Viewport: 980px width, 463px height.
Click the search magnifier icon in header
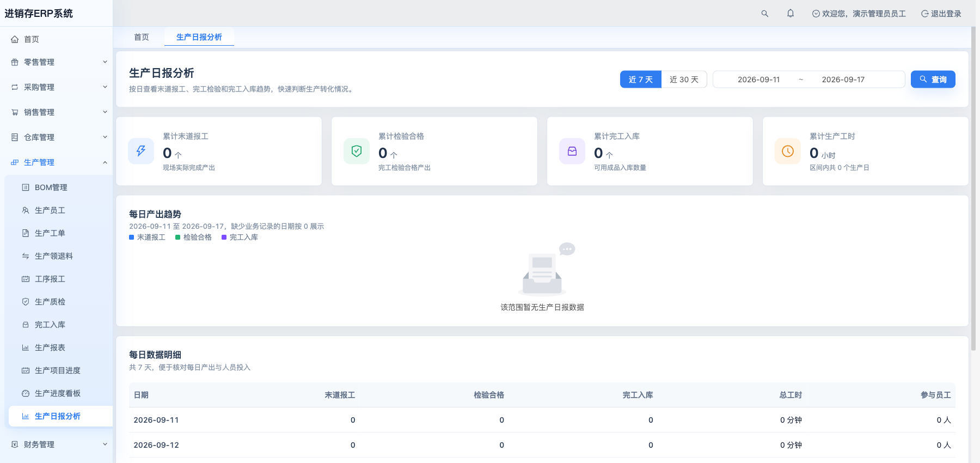765,14
